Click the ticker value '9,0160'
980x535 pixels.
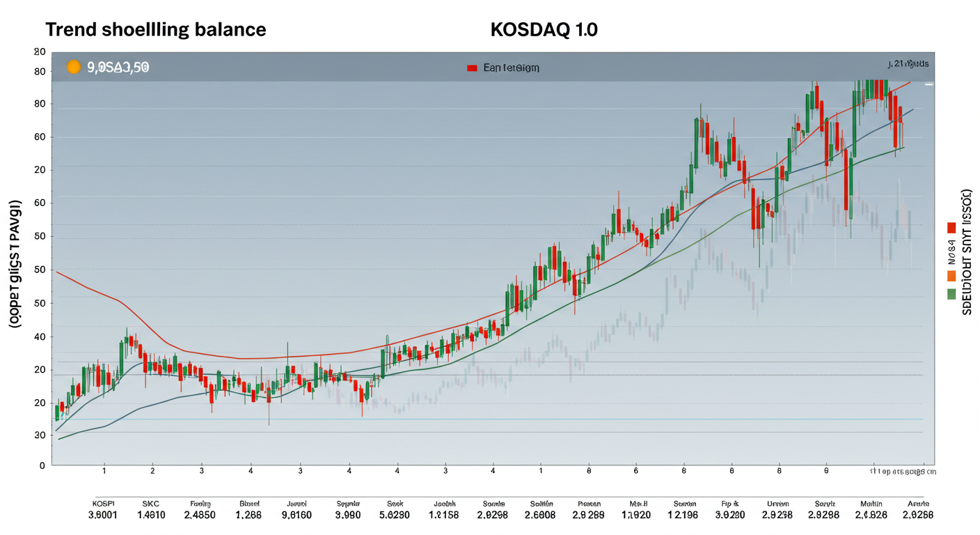click(297, 516)
